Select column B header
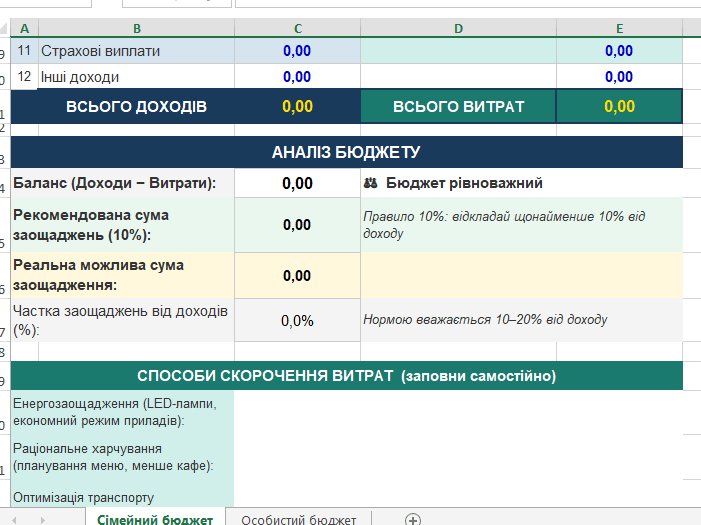The image size is (701, 525). [x=137, y=29]
